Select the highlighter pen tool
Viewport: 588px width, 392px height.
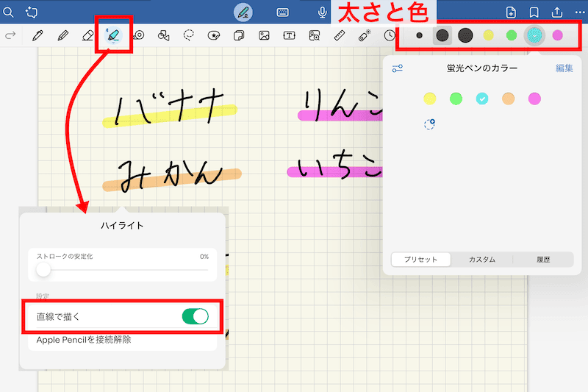113,35
